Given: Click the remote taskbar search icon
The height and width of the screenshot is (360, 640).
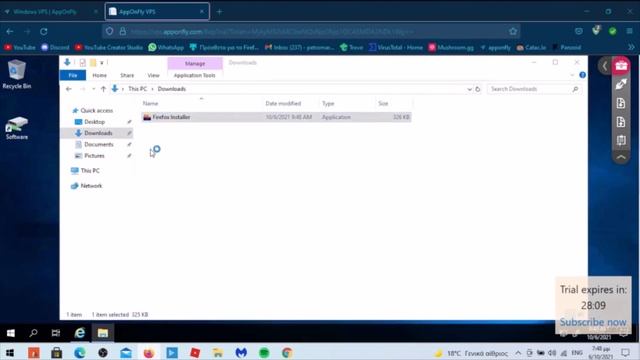Looking at the screenshot, I should pyautogui.click(x=33, y=333).
